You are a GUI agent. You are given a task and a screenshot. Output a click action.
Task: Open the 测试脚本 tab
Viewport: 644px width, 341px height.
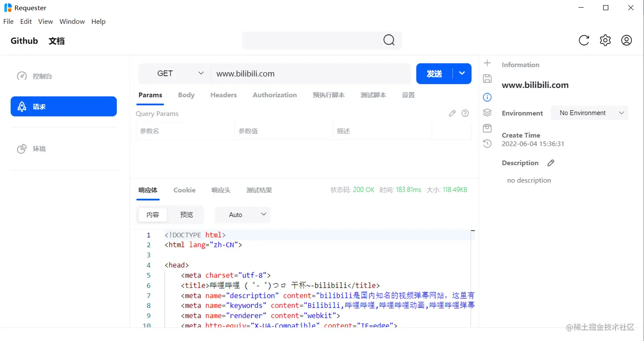pyautogui.click(x=374, y=95)
